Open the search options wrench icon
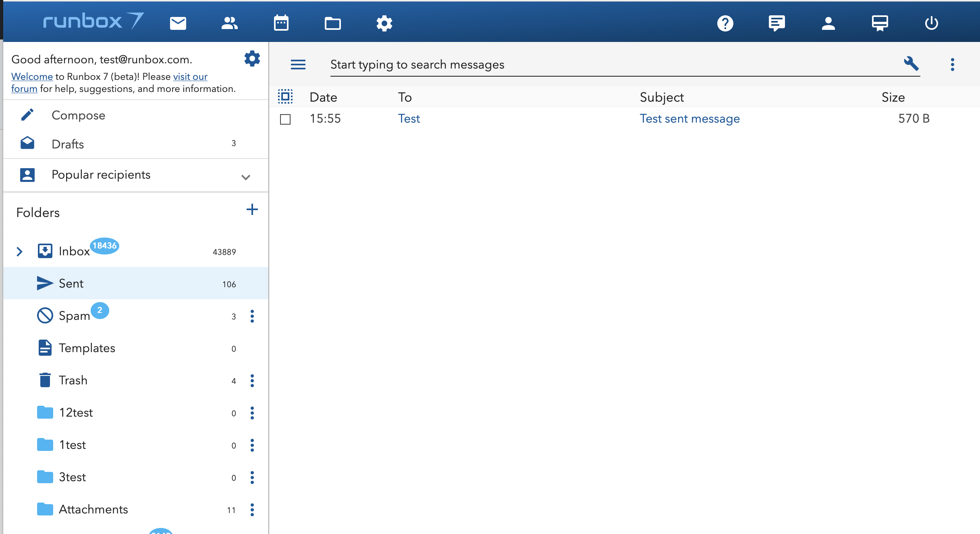Image resolution: width=980 pixels, height=534 pixels. tap(911, 63)
